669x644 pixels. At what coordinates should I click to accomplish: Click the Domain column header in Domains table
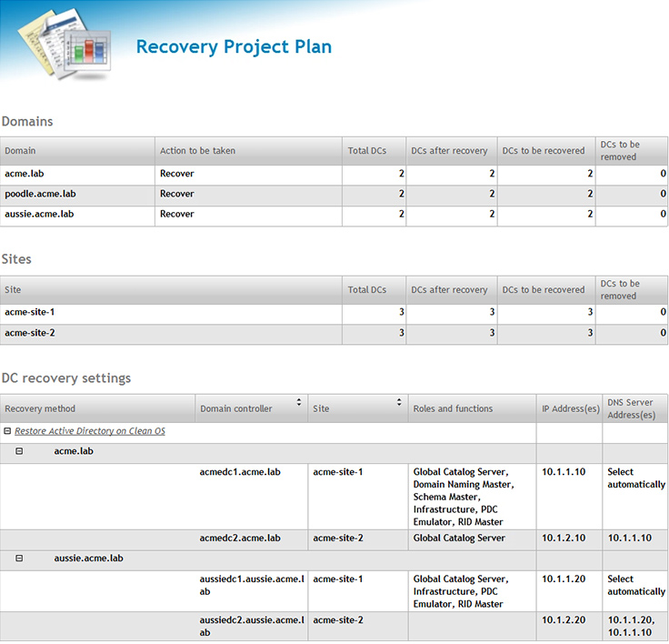point(77,151)
